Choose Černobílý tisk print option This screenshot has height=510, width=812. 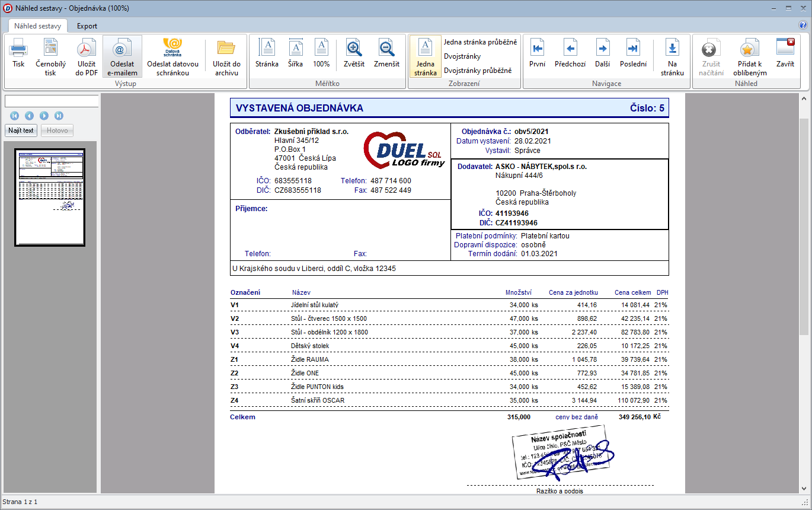50,56
